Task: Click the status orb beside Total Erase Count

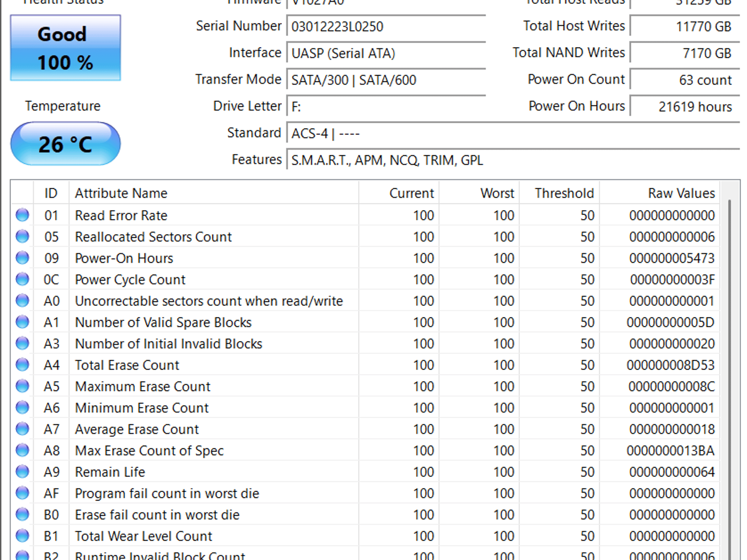Action: click(x=22, y=365)
